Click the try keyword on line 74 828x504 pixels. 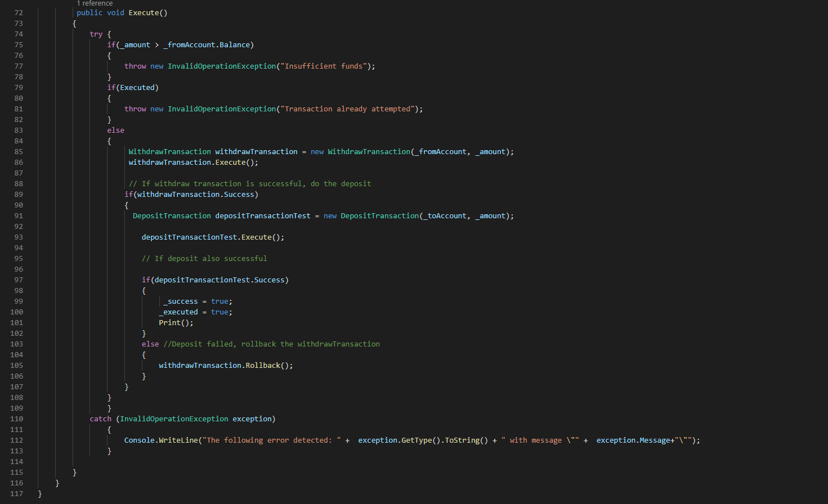(96, 34)
